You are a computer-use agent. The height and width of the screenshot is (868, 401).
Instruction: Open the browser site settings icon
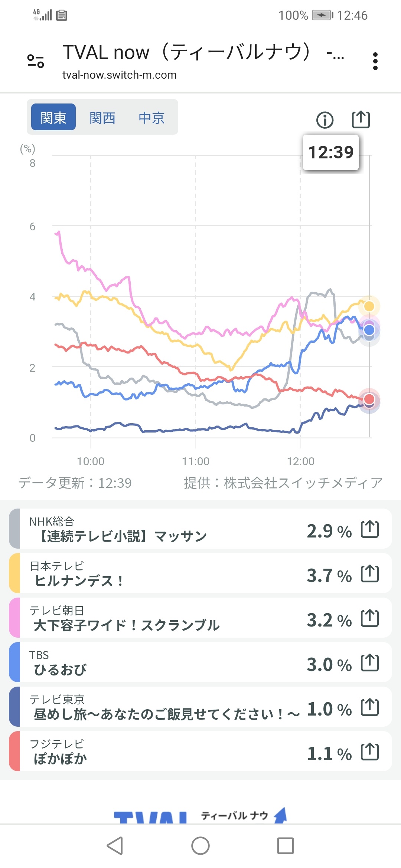(x=36, y=61)
